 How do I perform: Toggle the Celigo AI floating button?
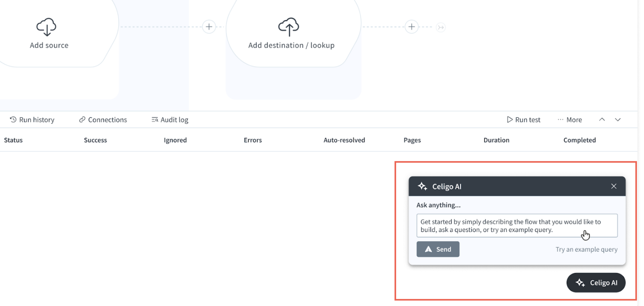click(x=596, y=282)
